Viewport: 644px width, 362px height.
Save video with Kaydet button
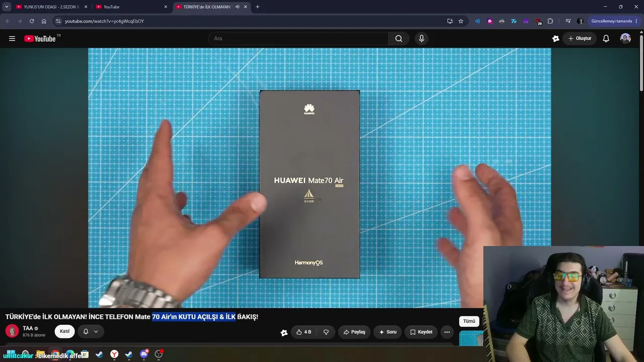coord(421,332)
